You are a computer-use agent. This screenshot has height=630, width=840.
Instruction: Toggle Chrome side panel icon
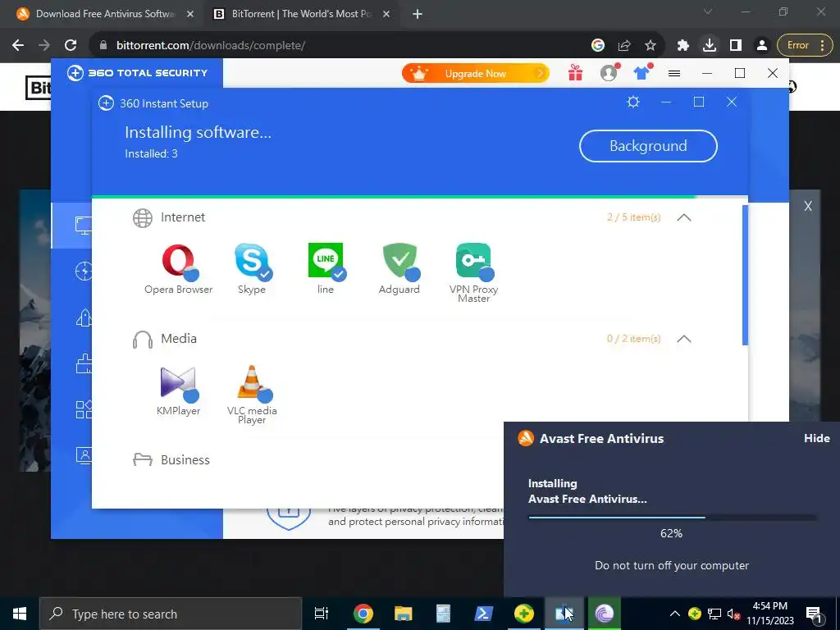736,46
